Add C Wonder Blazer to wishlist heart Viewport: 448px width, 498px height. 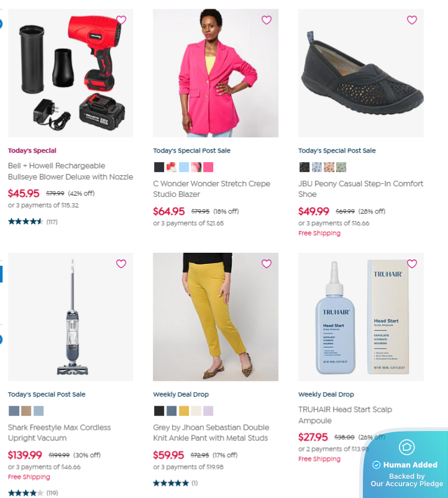[x=267, y=20]
